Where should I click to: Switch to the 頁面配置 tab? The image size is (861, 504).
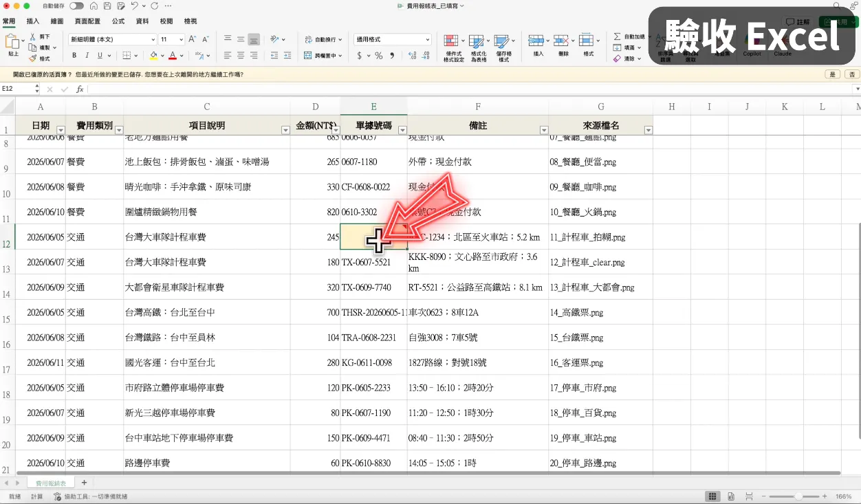point(87,21)
